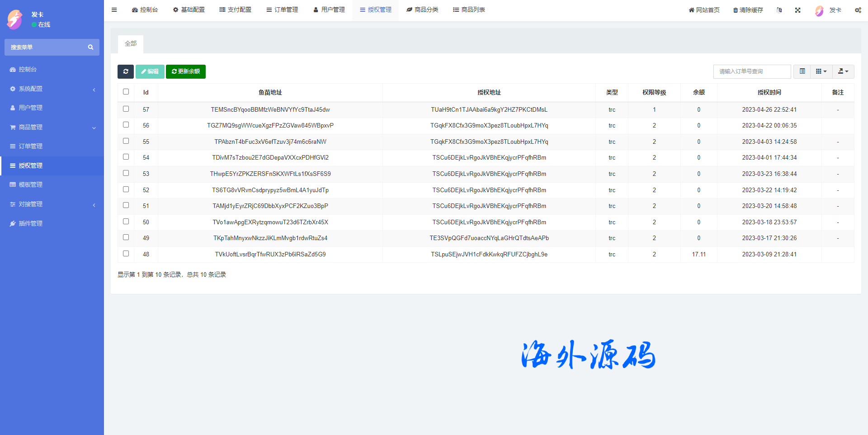Check the select-all header checkbox
The image size is (868, 435).
coord(126,92)
